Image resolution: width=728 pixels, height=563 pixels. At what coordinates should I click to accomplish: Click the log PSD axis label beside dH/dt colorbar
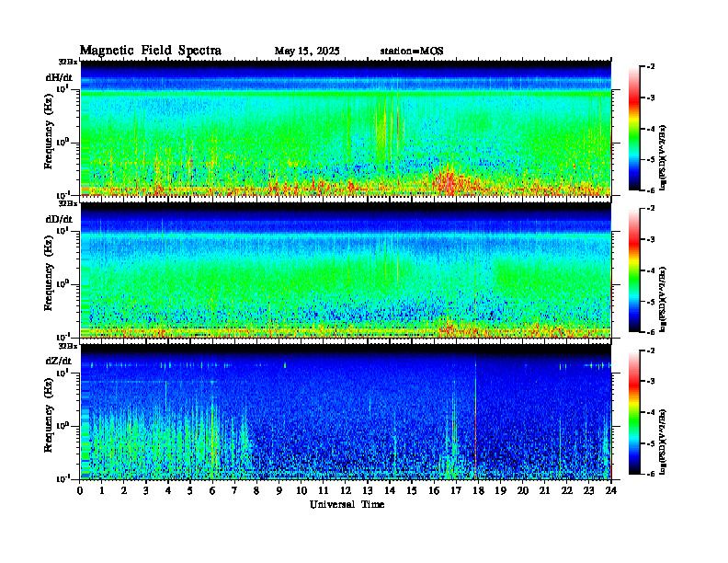coord(664,158)
